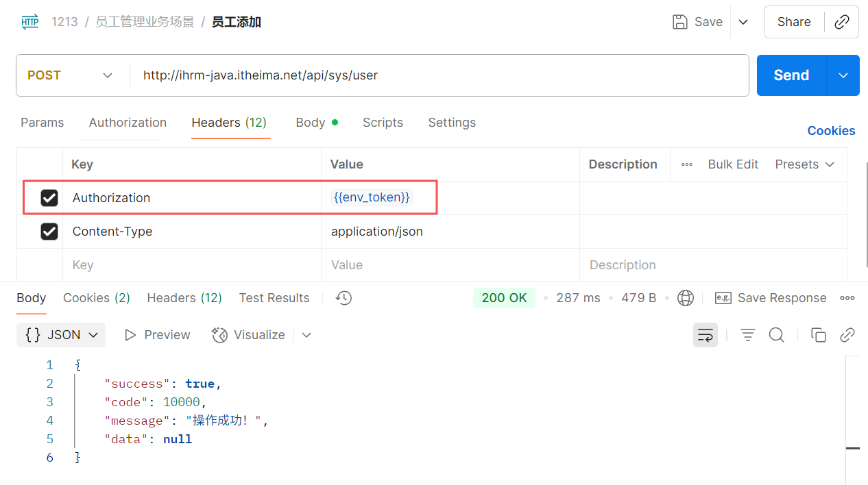The width and height of the screenshot is (868, 485).
Task: Switch to the Params tab
Action: coord(42,123)
